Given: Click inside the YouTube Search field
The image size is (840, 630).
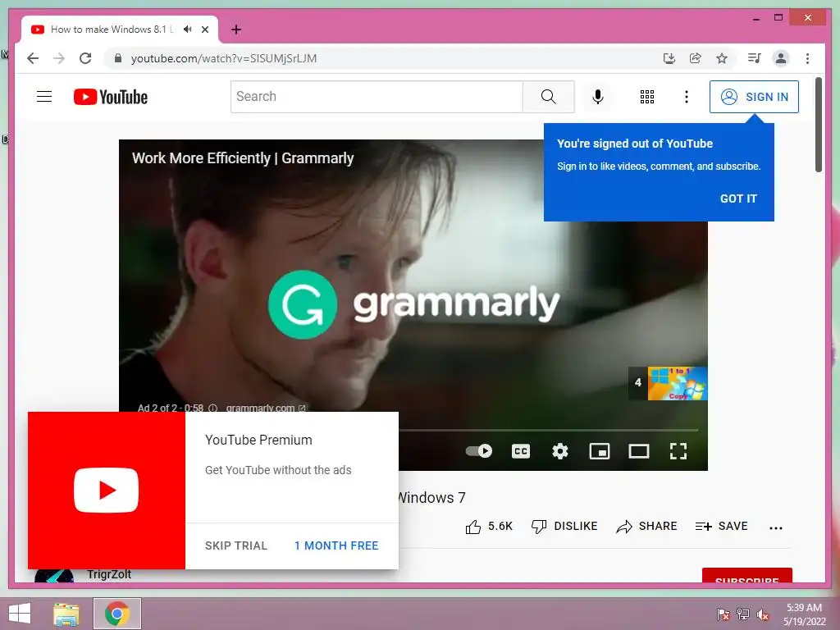Looking at the screenshot, I should 377,97.
